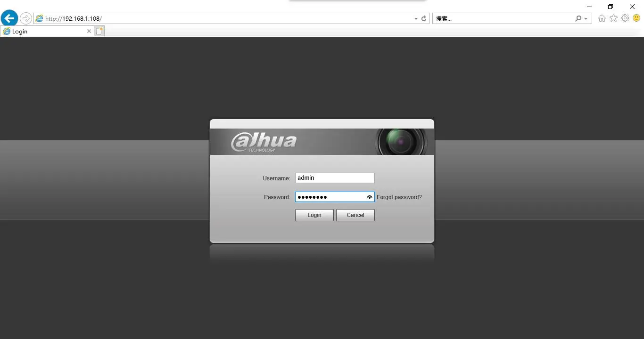
Task: Click the Internet Explorer page icon in address bar
Action: coord(40,18)
